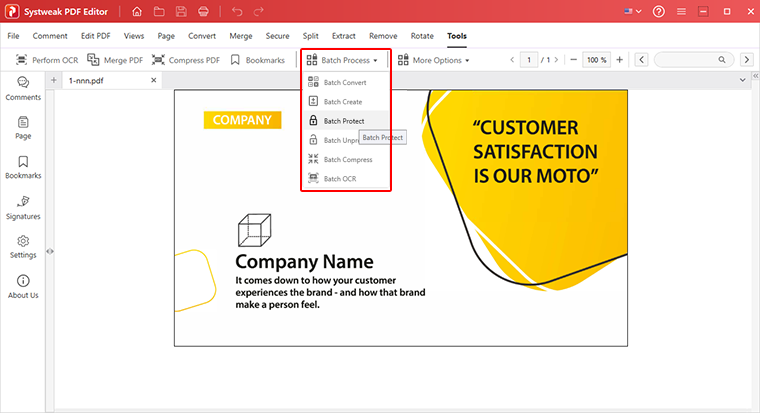The image size is (760, 413).
Task: Open the File menu
Action: click(14, 36)
